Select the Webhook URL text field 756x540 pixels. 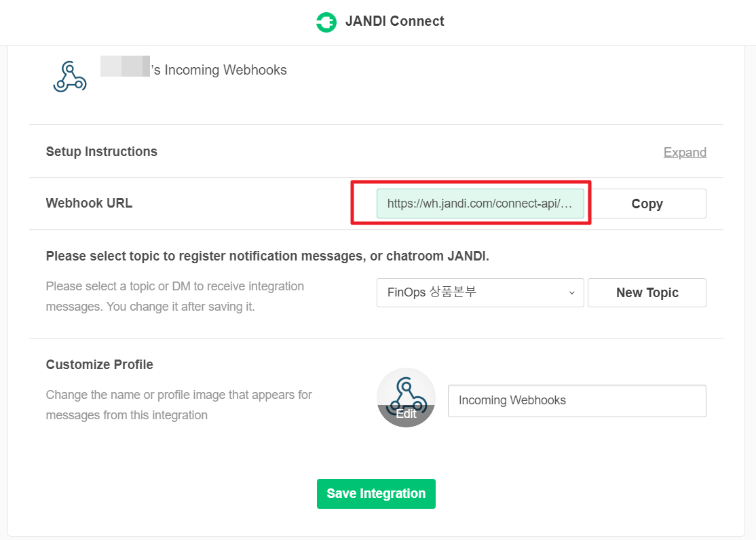(480, 204)
